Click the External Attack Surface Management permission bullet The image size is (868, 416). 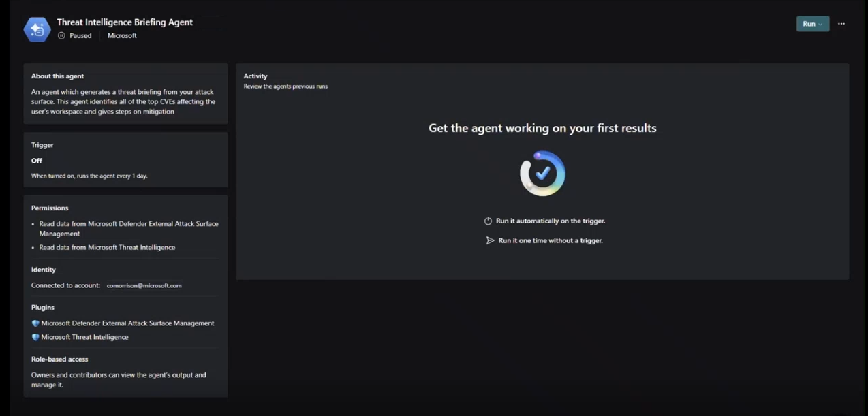[129, 229]
